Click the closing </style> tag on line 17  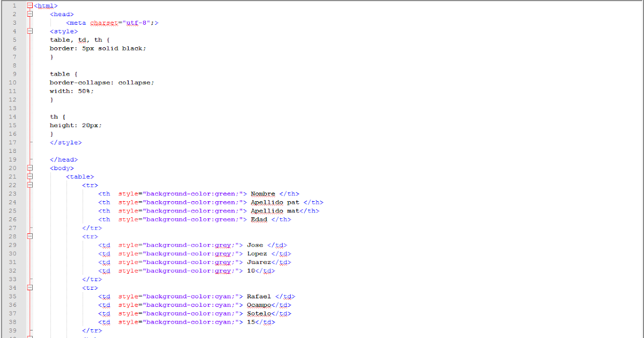65,142
